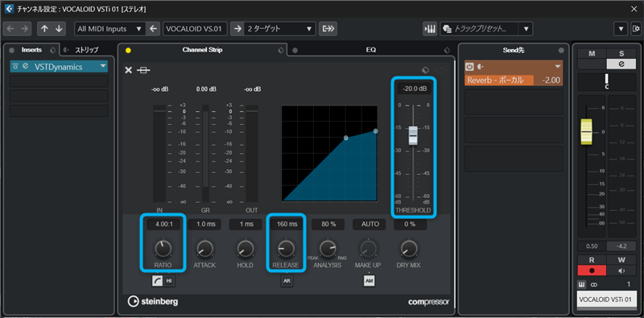The height and width of the screenshot is (318, 644).
Task: Open compressor preset diamond icon
Action: coord(426,70)
